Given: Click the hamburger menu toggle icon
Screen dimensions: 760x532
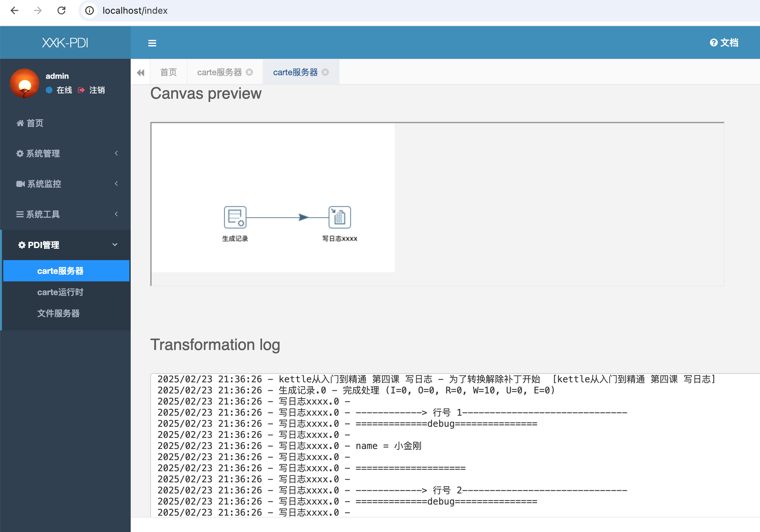Looking at the screenshot, I should tap(152, 43).
